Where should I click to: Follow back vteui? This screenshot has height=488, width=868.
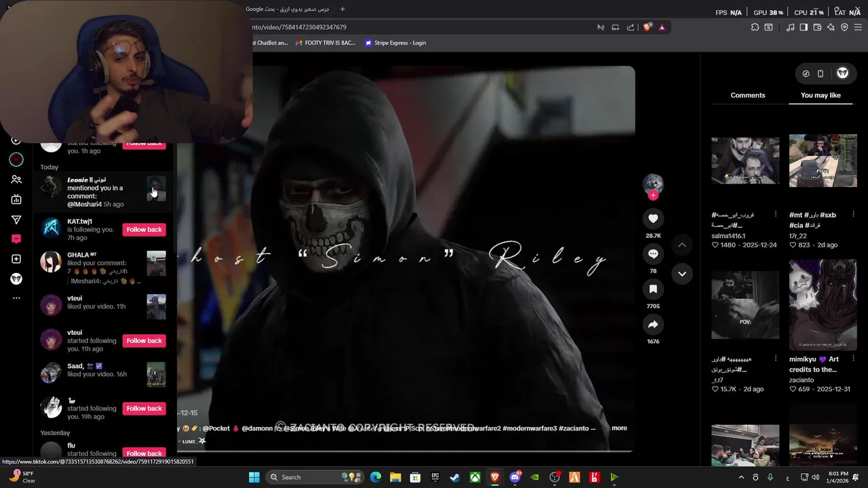click(x=144, y=340)
